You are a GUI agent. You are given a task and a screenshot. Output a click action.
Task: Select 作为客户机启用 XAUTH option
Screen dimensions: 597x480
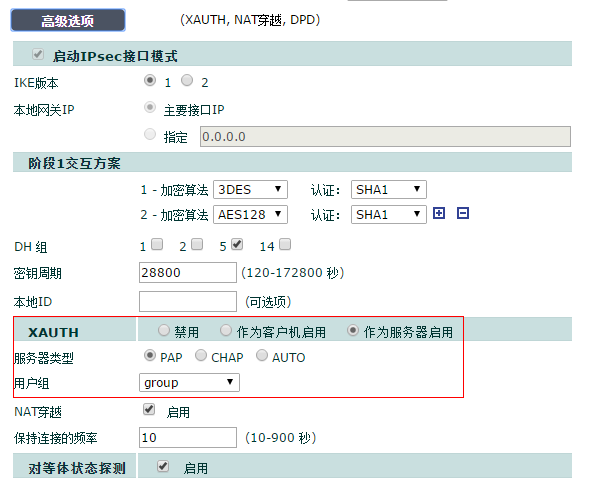point(226,330)
